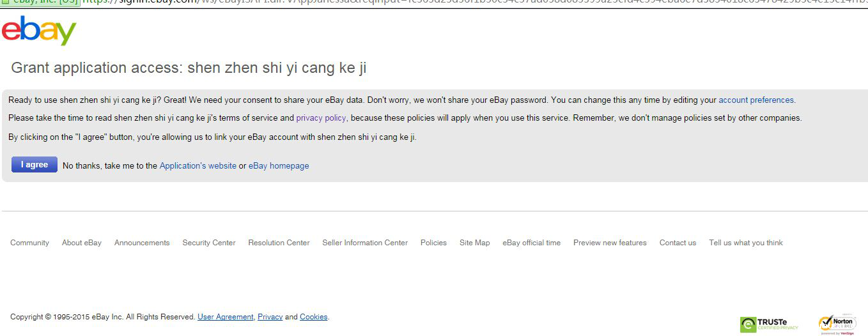Click the Norton Secured badge

[837, 324]
